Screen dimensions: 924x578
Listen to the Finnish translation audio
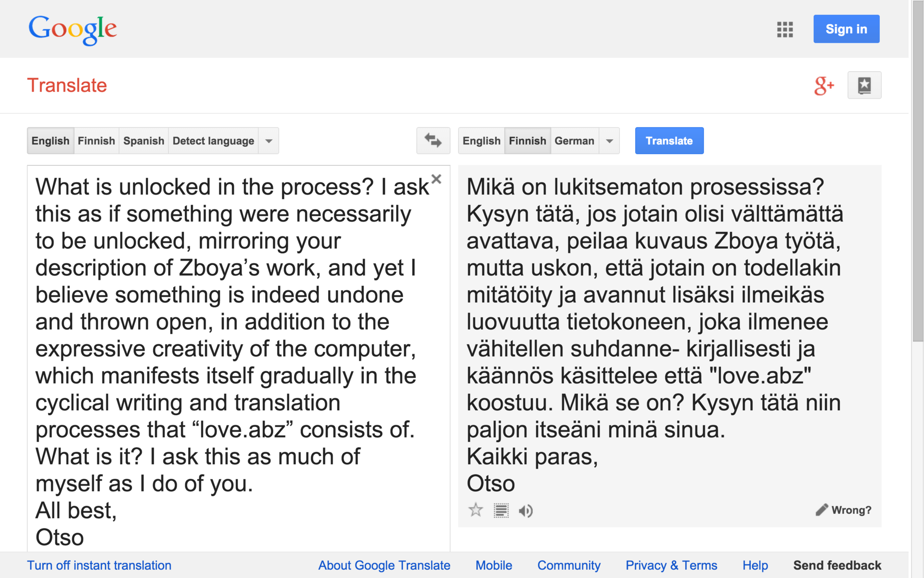tap(526, 511)
